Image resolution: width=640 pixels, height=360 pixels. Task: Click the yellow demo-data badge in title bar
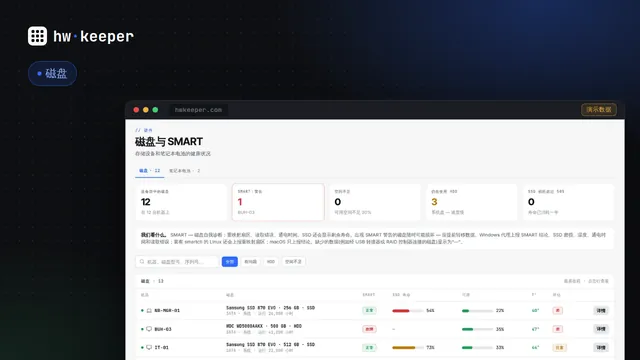599,109
